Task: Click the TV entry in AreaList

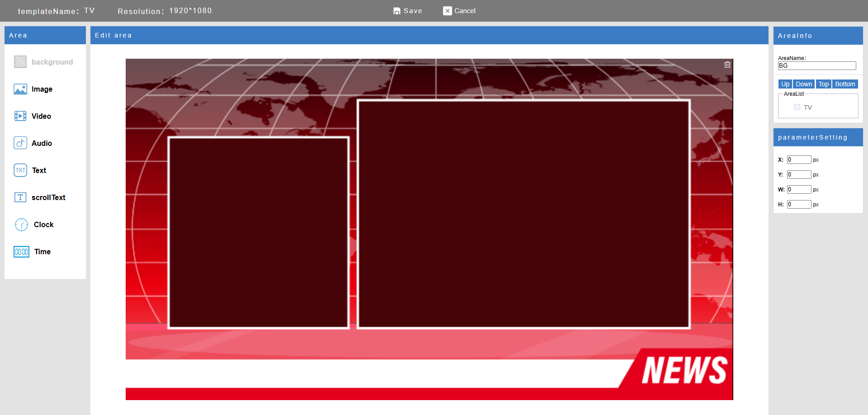Action: click(807, 107)
